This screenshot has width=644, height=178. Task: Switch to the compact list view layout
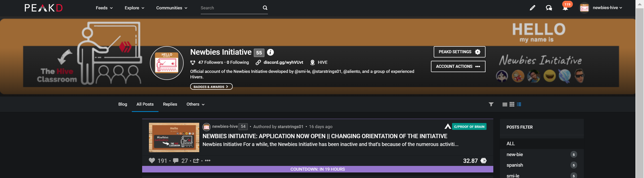[x=519, y=104]
